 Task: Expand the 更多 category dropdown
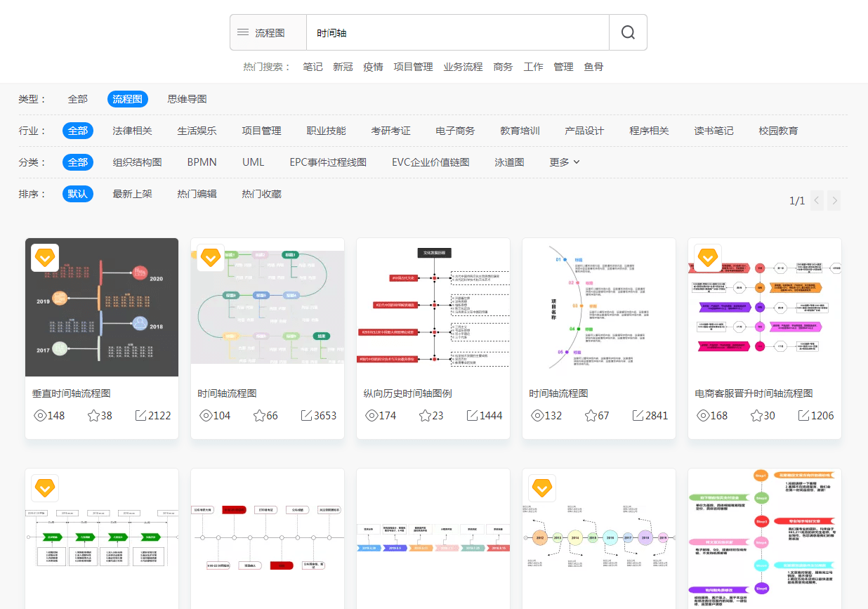[564, 162]
